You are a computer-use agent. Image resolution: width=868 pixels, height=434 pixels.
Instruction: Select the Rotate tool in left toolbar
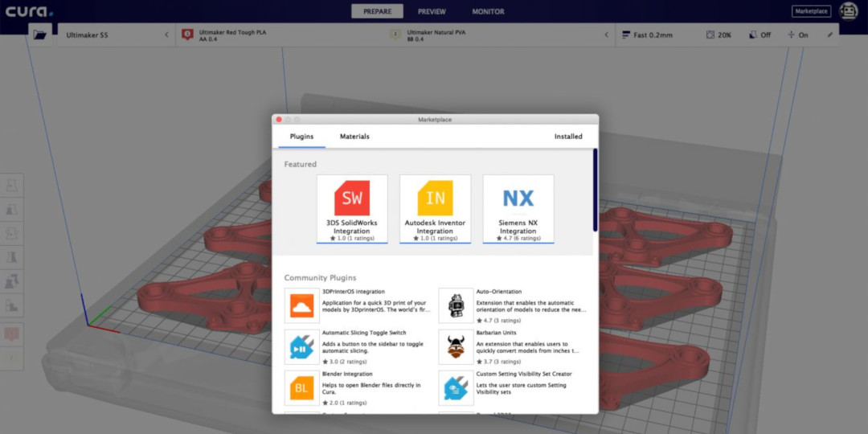pos(12,234)
